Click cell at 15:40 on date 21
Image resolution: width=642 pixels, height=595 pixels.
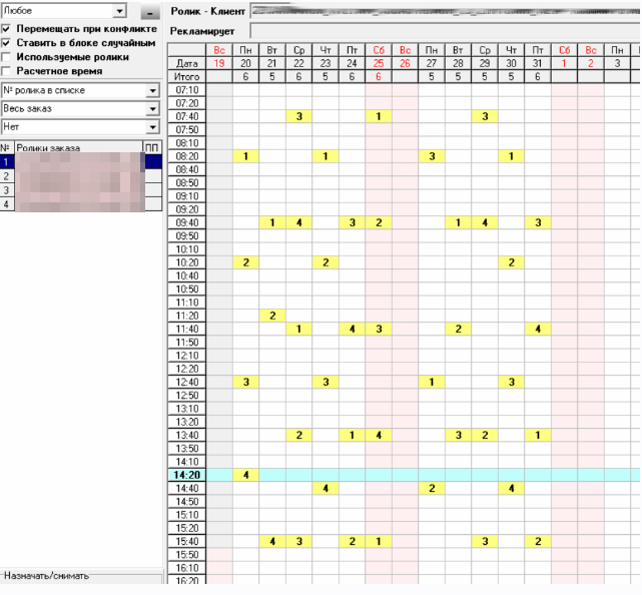[x=272, y=541]
